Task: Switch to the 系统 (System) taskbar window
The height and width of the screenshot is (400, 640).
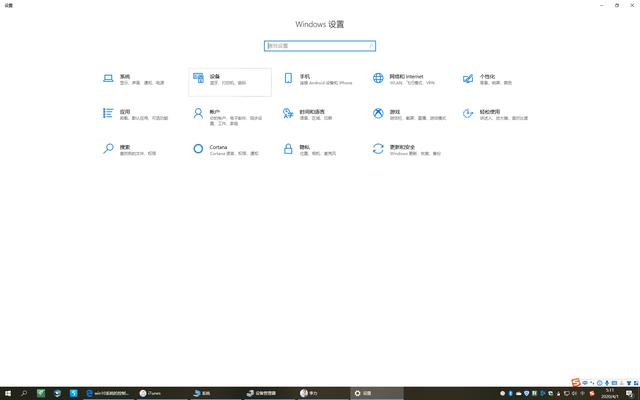Action: (x=215, y=393)
